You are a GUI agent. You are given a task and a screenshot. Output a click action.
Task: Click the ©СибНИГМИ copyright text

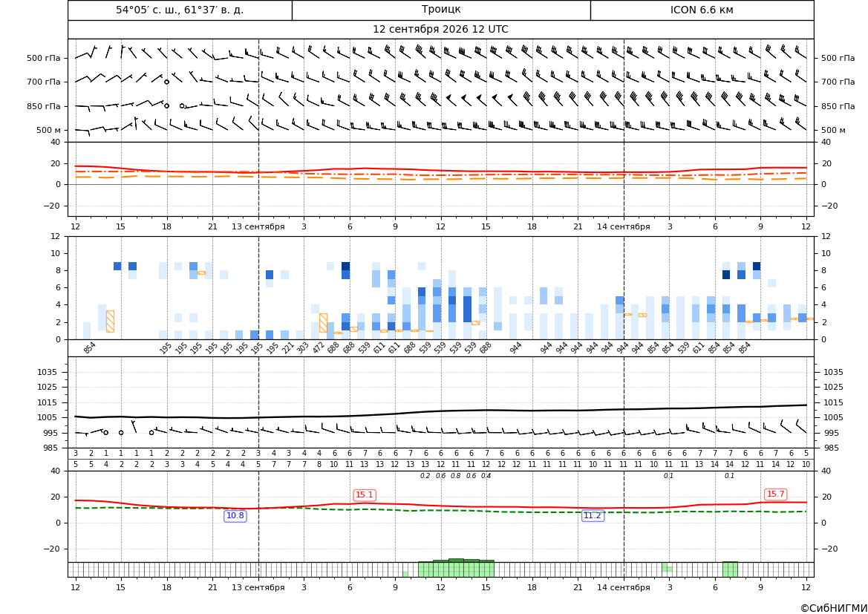pyautogui.click(x=834, y=608)
